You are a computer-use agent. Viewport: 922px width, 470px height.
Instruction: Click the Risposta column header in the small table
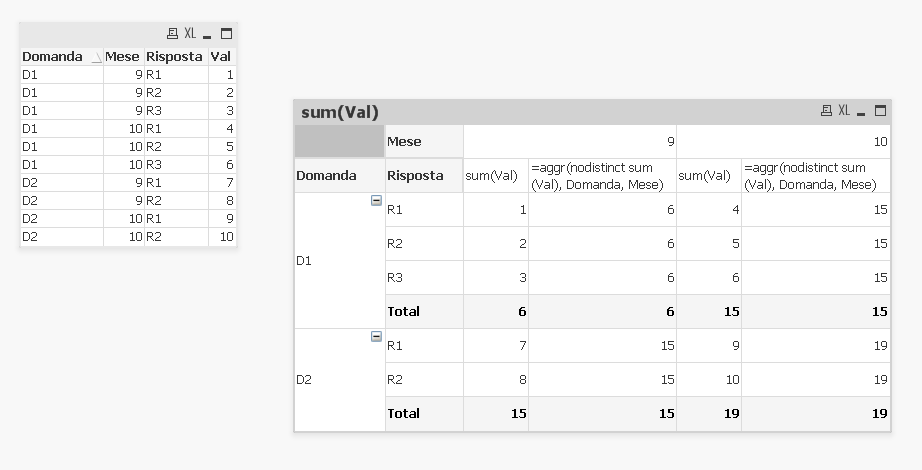175,57
